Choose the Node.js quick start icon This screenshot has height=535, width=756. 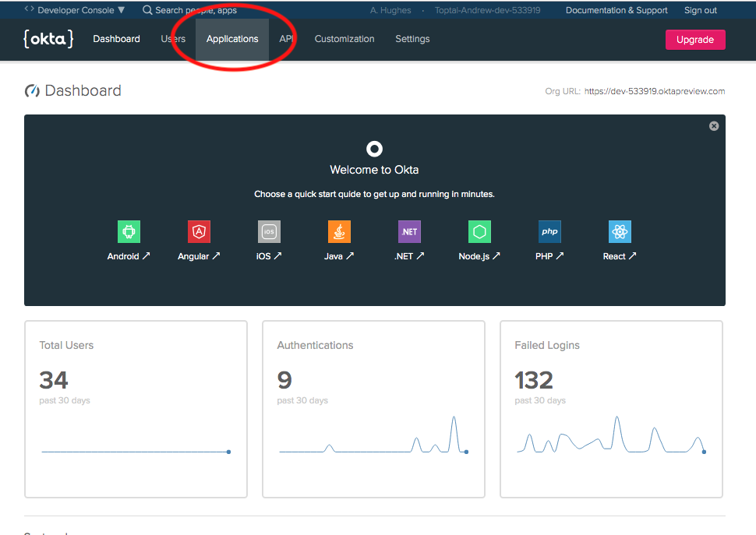(479, 232)
